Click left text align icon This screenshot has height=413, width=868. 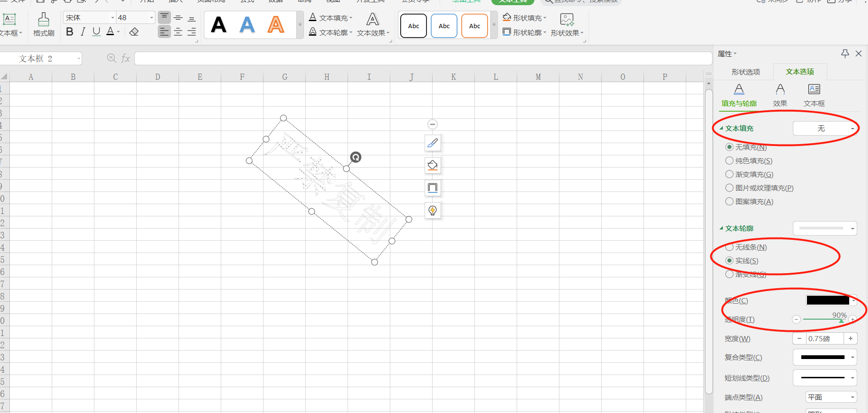tap(164, 32)
